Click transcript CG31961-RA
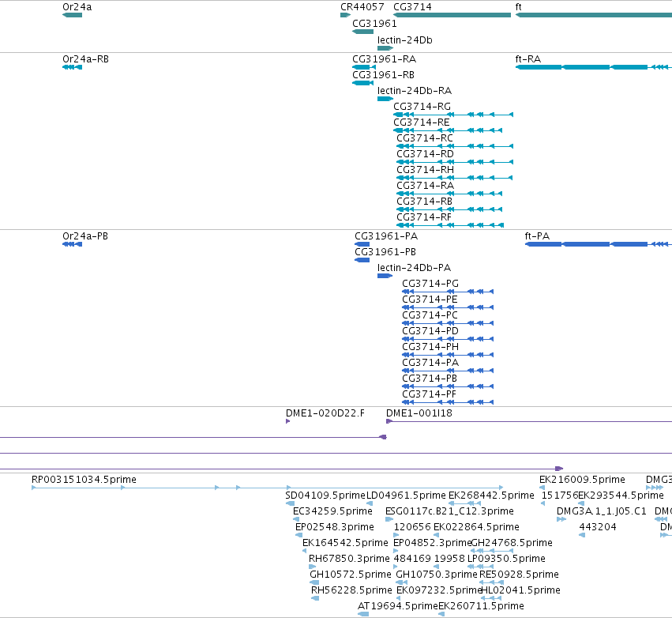The image size is (672, 618). [364, 67]
